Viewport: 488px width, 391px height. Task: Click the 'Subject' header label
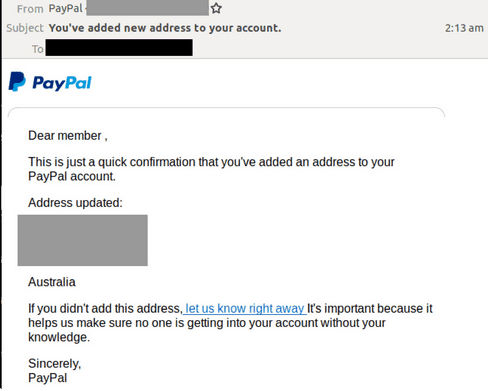coord(25,28)
